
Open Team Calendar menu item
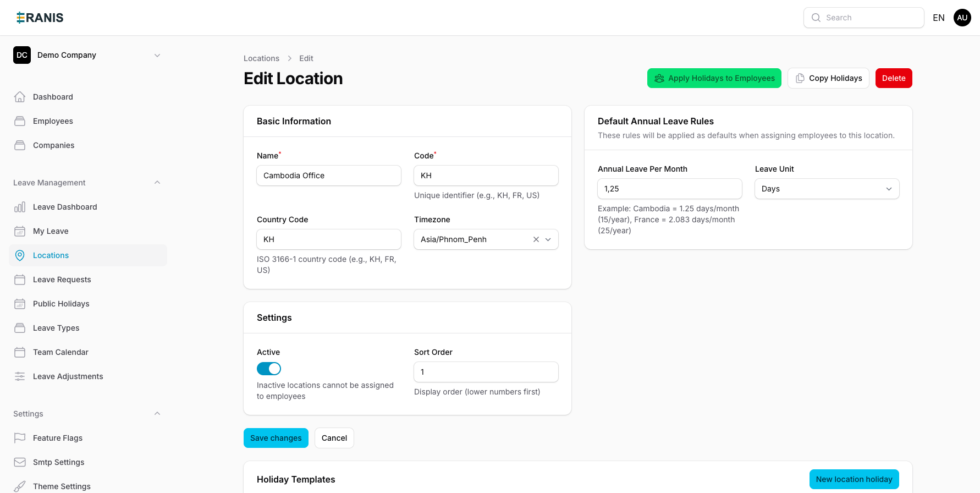pos(60,352)
